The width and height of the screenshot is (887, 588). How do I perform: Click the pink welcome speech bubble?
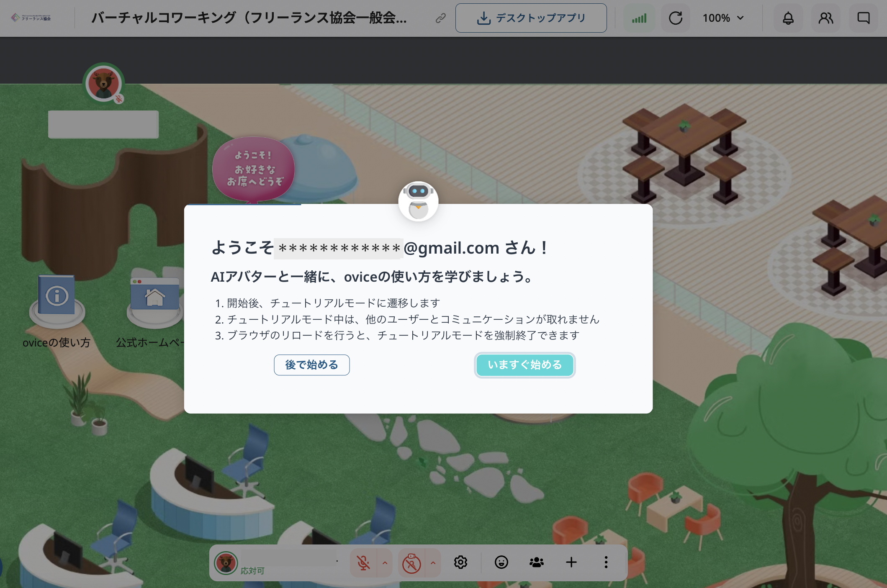(x=254, y=169)
